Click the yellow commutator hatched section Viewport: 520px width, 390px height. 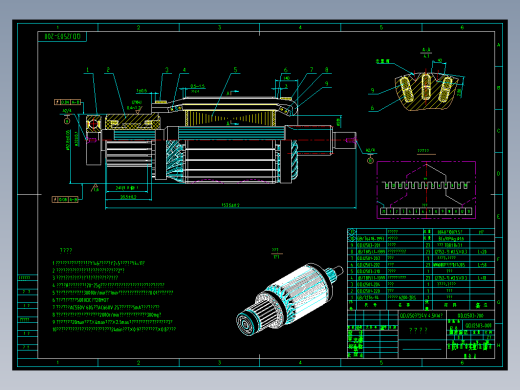[133, 122]
